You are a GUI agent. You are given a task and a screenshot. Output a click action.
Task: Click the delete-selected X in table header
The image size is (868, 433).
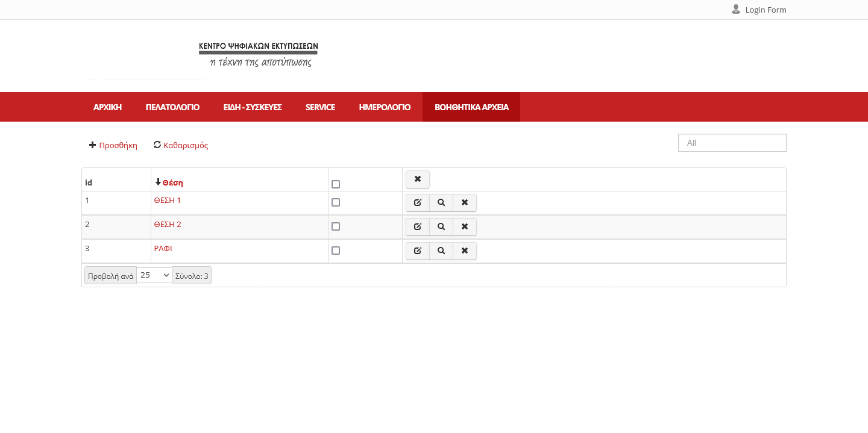(x=418, y=179)
